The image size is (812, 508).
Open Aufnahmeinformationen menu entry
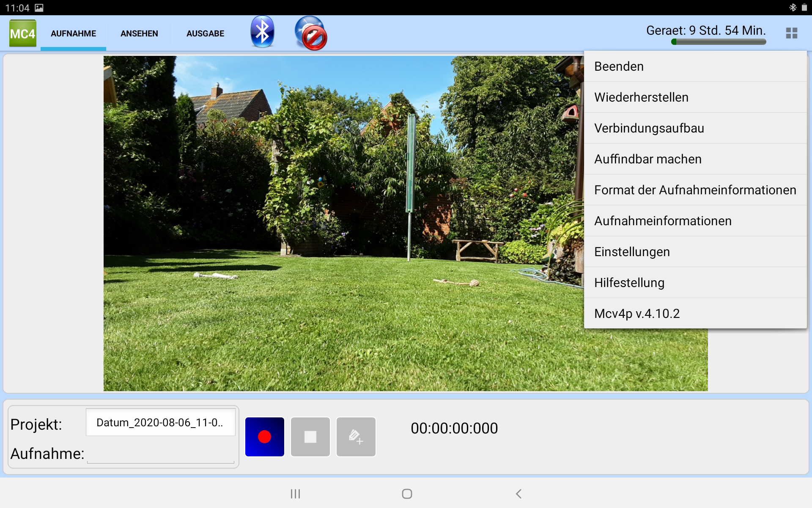pyautogui.click(x=695, y=221)
